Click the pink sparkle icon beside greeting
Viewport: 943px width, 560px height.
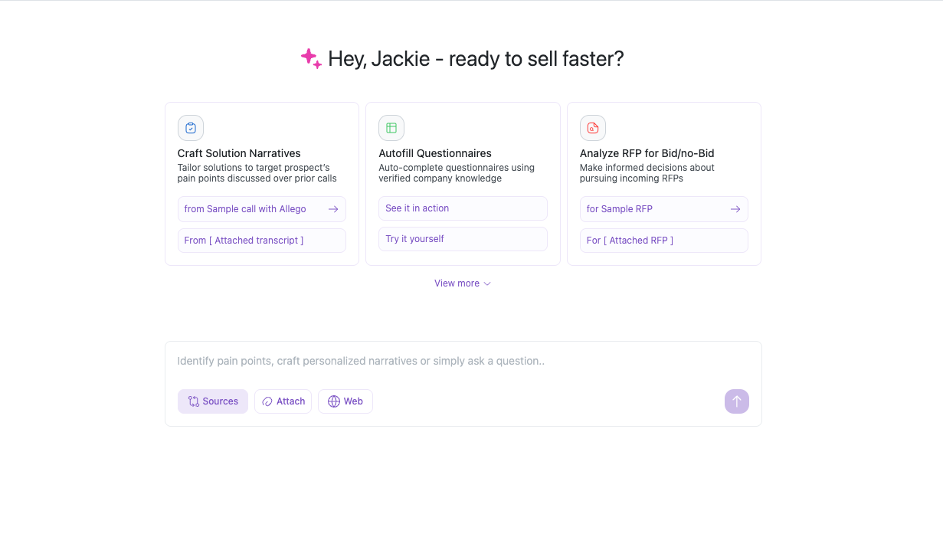click(311, 59)
